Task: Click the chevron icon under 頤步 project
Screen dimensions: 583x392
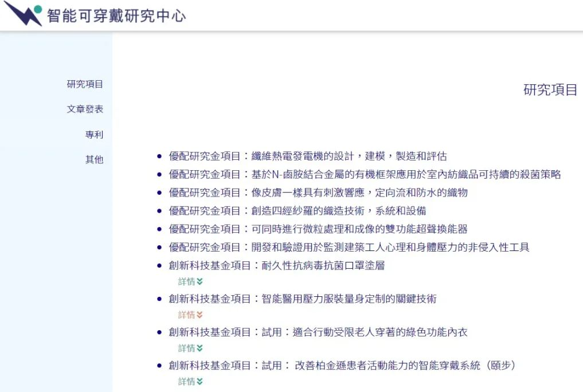Action: tap(199, 381)
